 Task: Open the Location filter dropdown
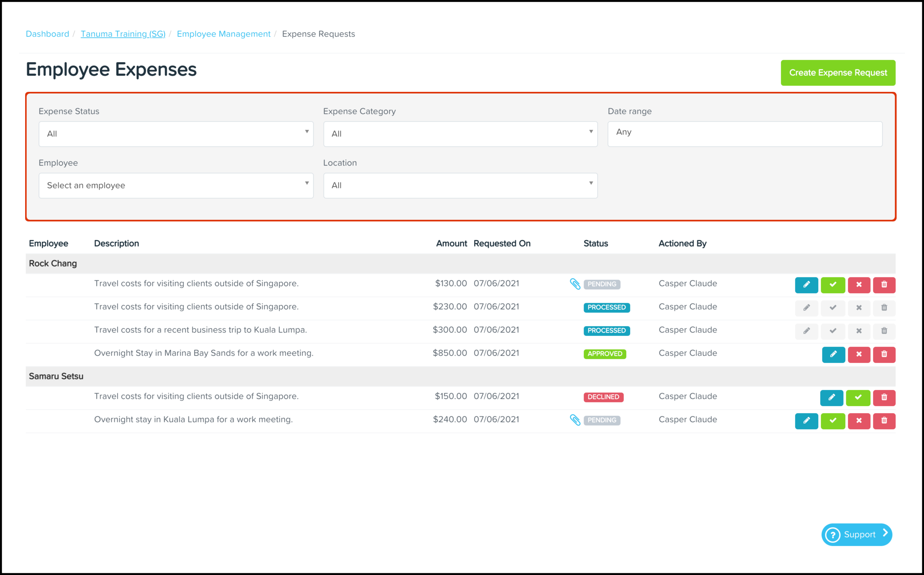click(460, 186)
